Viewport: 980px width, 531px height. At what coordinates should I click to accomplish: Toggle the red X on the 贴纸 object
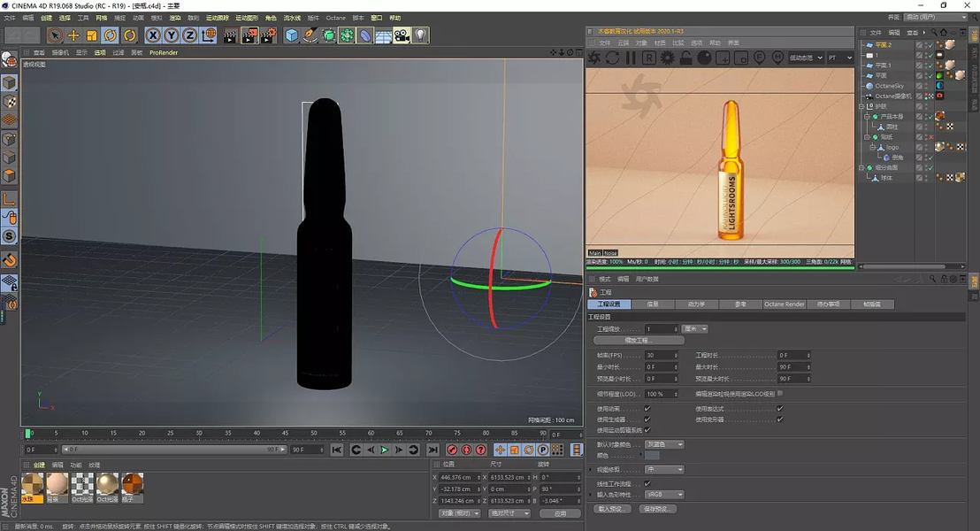coord(930,137)
